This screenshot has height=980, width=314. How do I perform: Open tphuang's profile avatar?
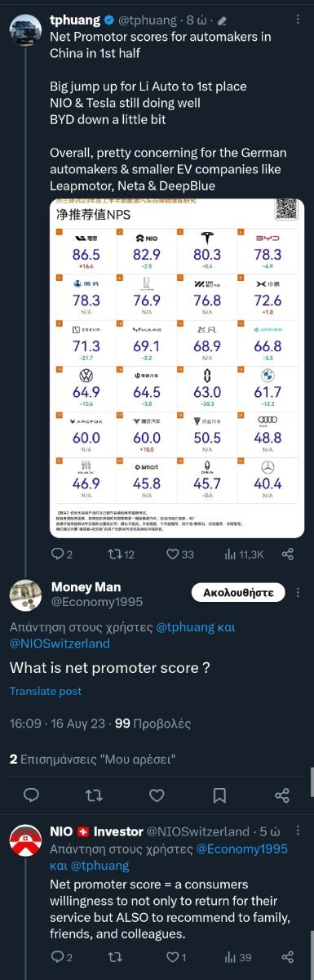25,30
